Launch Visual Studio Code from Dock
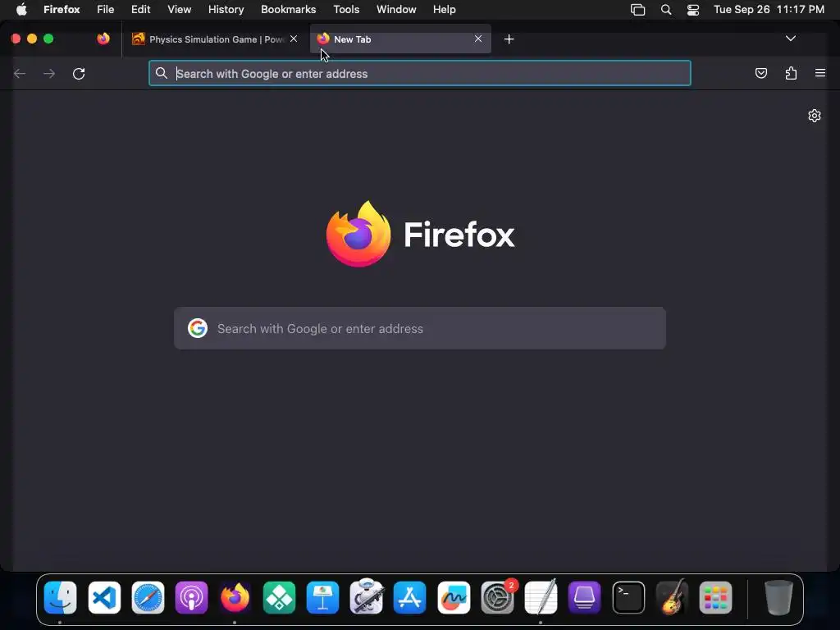The image size is (840, 630). pos(104,597)
